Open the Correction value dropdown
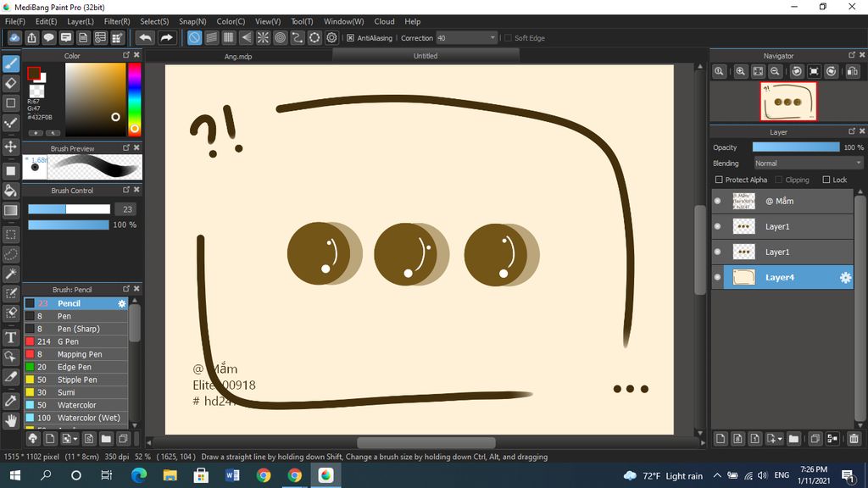Viewport: 868px width, 488px height. click(492, 38)
